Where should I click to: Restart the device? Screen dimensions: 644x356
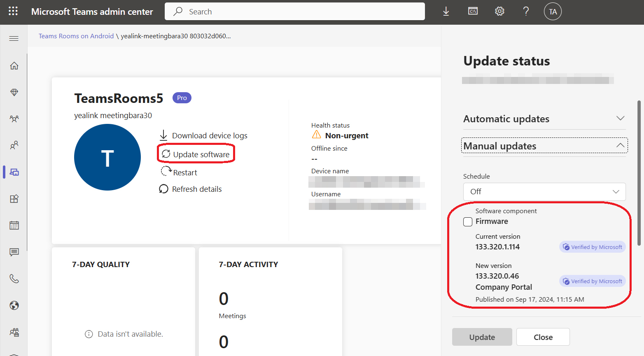(179, 172)
